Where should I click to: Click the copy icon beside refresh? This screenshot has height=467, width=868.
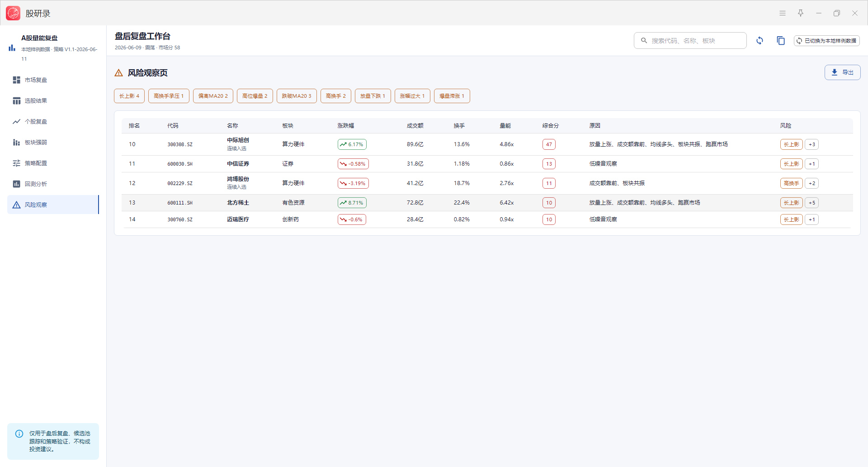pos(781,41)
